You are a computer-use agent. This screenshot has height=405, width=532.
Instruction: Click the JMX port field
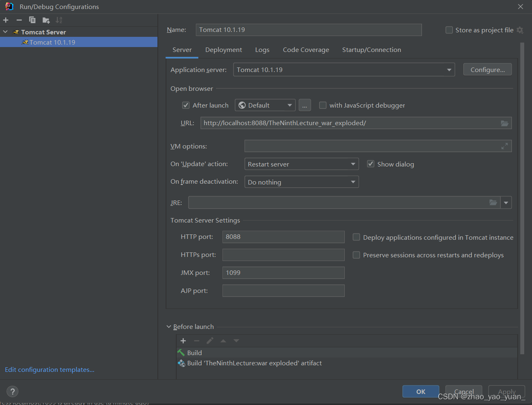pyautogui.click(x=283, y=273)
